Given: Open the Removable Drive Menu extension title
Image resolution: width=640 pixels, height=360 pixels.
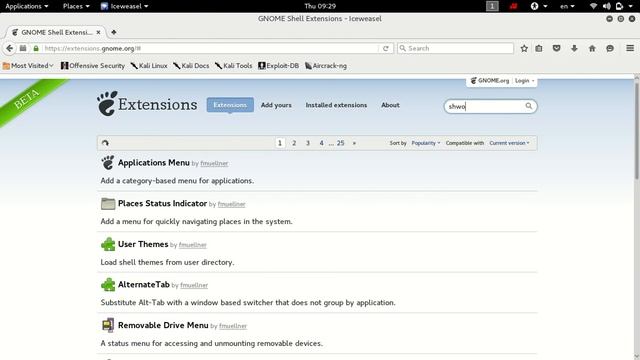Looking at the screenshot, I should [x=163, y=325].
